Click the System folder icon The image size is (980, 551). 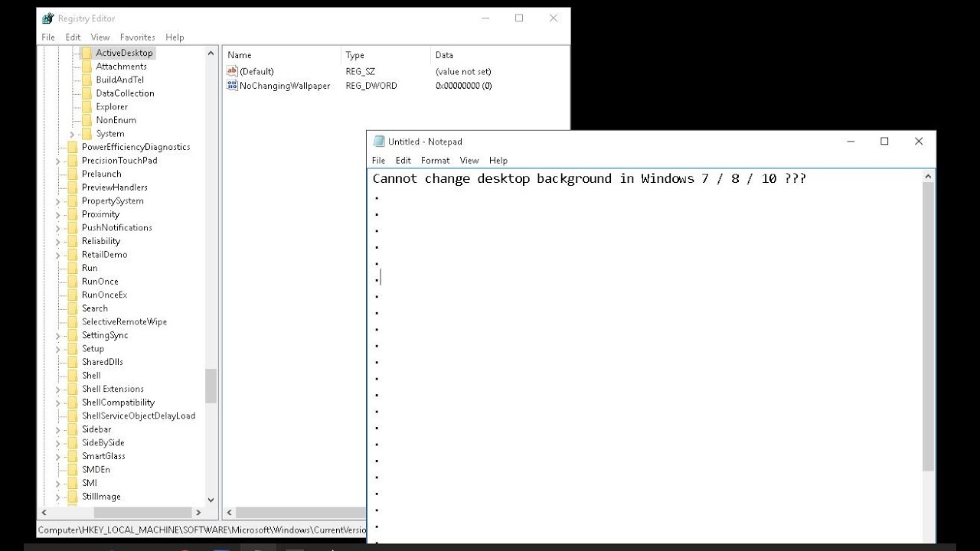click(87, 133)
